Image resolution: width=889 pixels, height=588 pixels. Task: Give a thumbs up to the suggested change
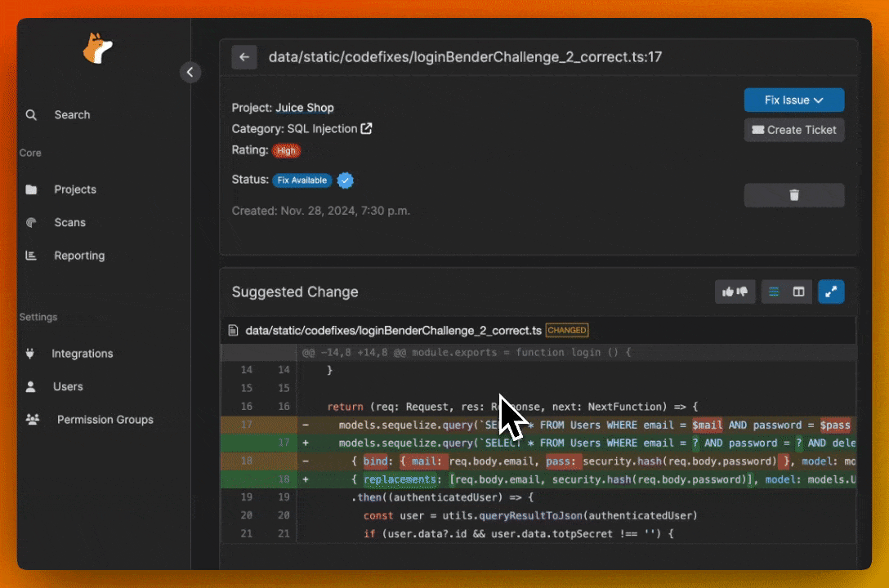coord(727,292)
